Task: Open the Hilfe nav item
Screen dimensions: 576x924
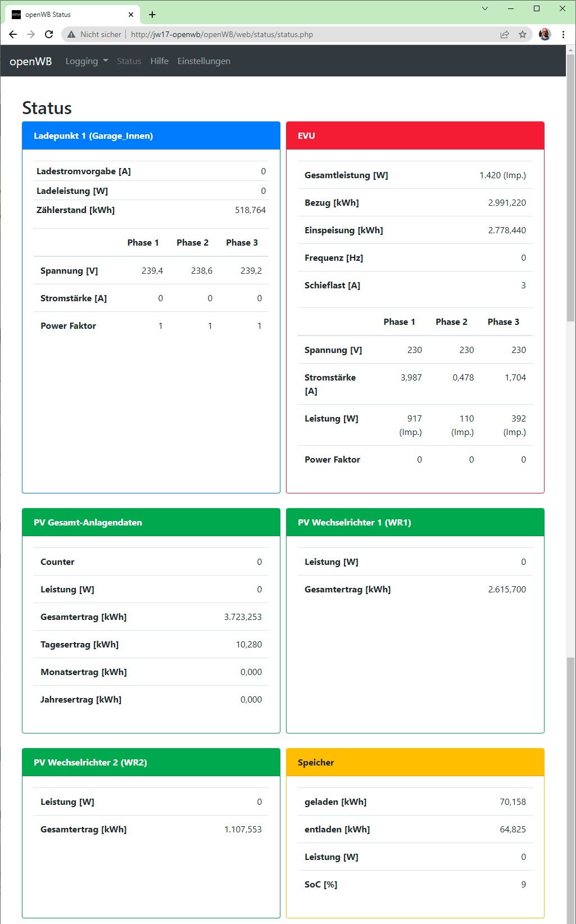Action: pos(160,61)
